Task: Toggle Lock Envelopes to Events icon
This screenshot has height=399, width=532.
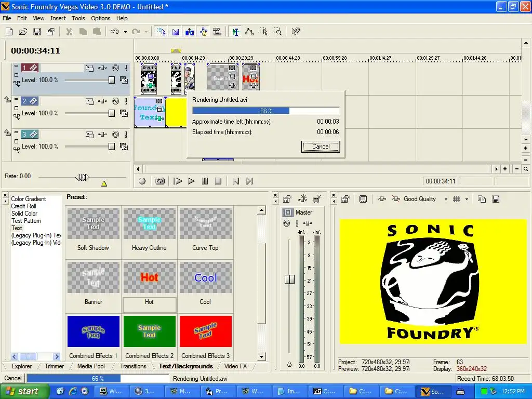Action: [204, 32]
